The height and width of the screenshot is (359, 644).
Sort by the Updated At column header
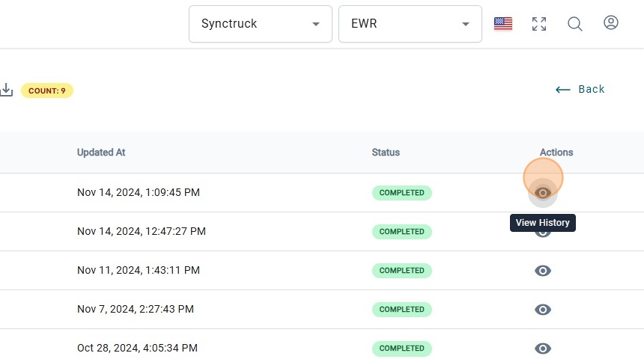click(x=101, y=153)
